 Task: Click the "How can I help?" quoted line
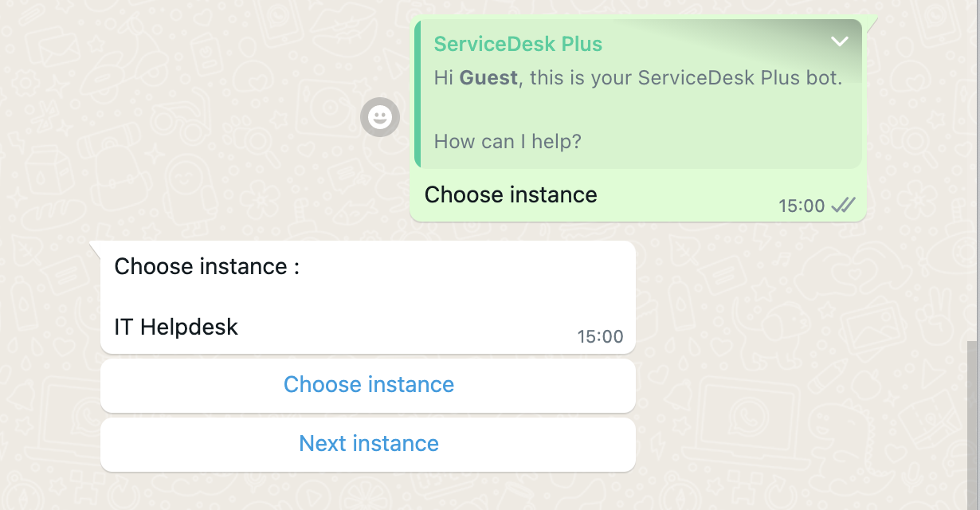(508, 142)
